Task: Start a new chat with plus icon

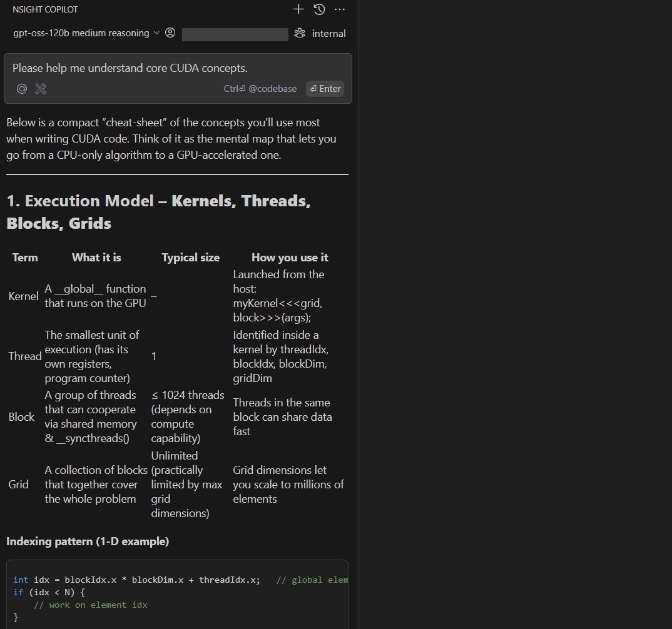Action: pos(298,9)
